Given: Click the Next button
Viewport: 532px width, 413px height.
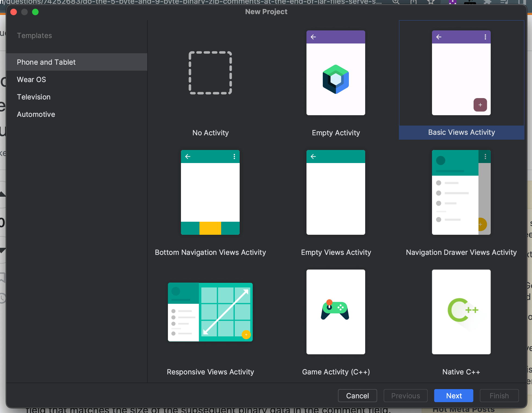Looking at the screenshot, I should (x=453, y=396).
